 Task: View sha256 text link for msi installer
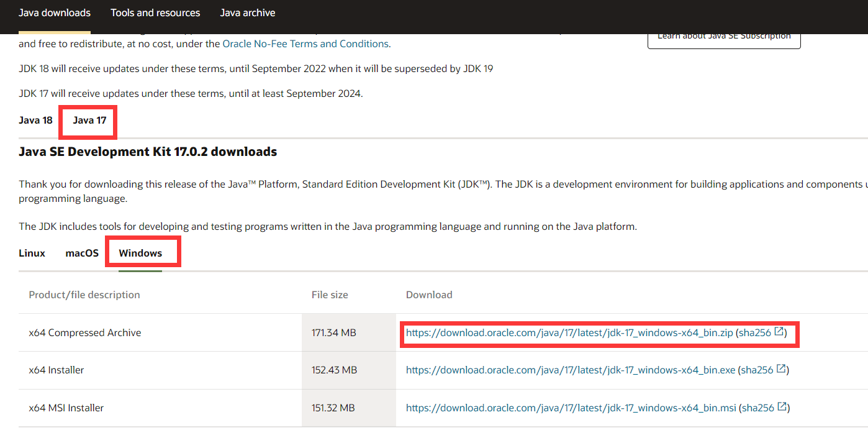coord(758,408)
